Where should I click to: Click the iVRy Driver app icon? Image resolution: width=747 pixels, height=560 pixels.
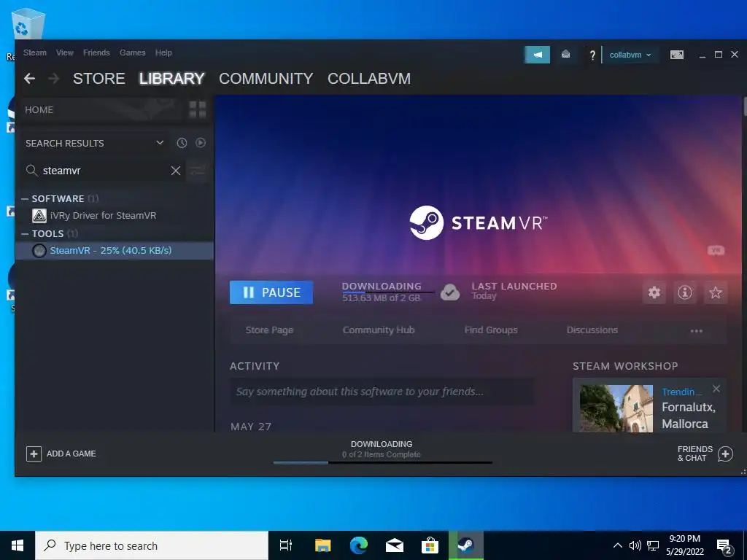tap(39, 216)
